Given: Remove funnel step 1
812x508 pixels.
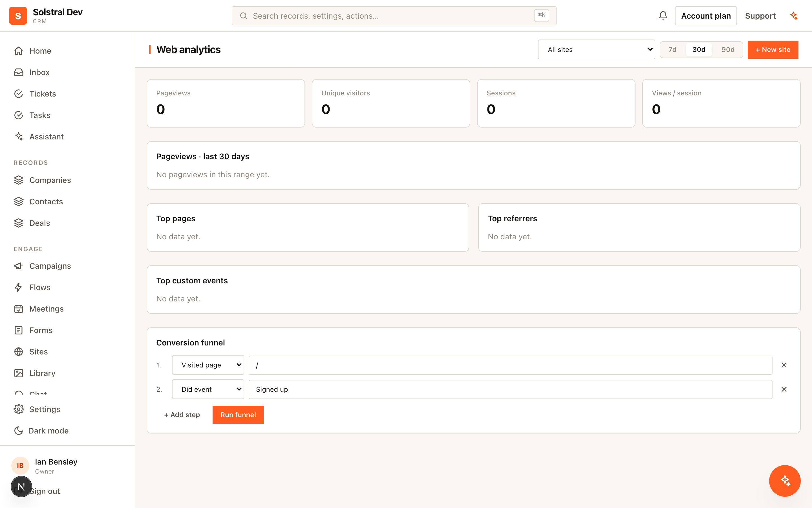Looking at the screenshot, I should point(784,365).
